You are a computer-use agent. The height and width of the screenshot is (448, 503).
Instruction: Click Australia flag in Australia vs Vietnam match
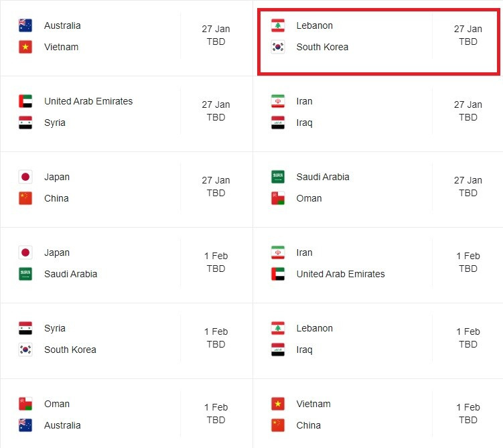tap(25, 25)
